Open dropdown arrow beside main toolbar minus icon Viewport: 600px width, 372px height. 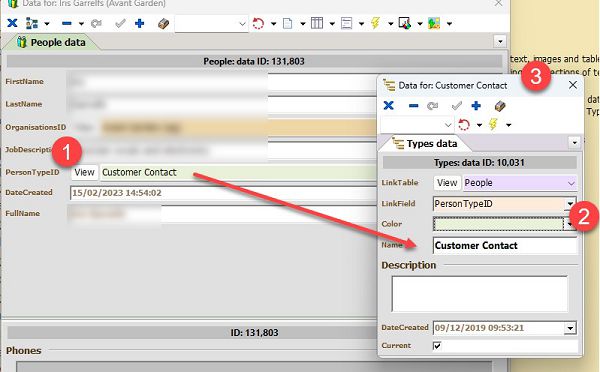coord(81,24)
